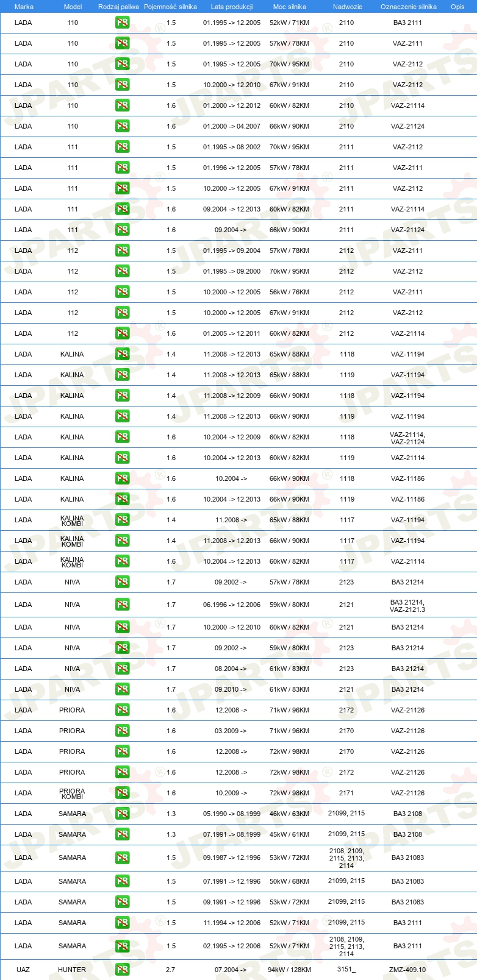
Task: Click the 56kW / 76KM power value
Action: (289, 292)
